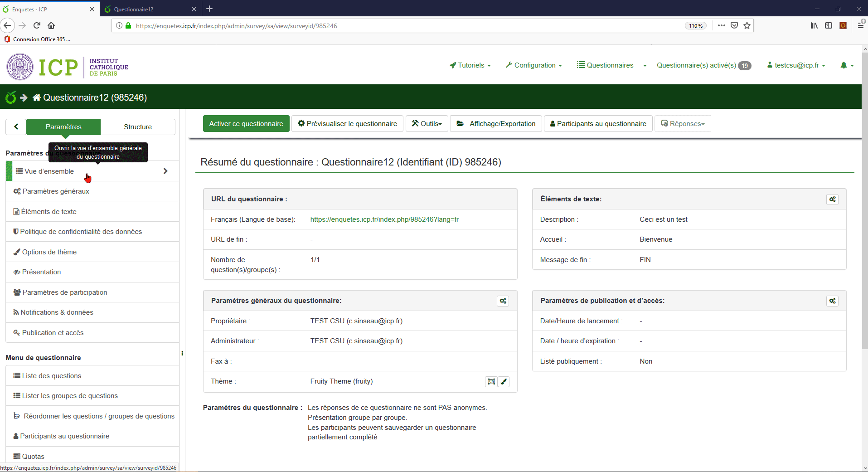The height and width of the screenshot is (472, 868).
Task: Open theme editor brush icon in Thème row
Action: click(504, 382)
